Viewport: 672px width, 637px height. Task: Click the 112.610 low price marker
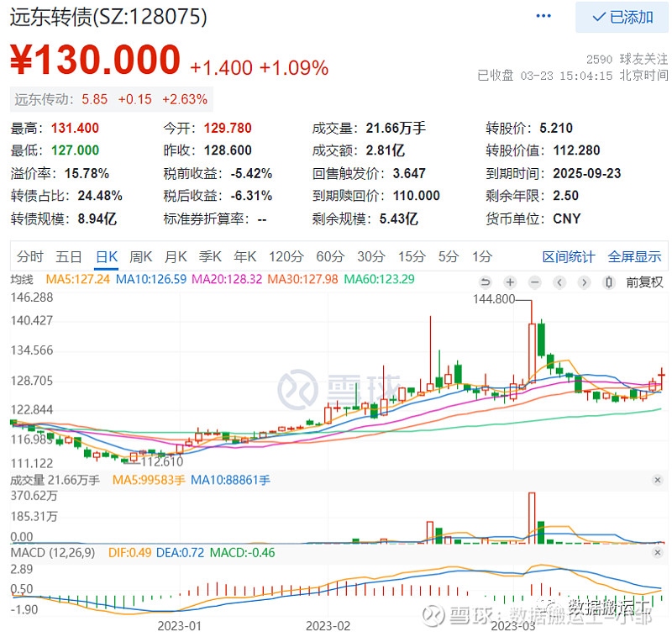tap(162, 461)
